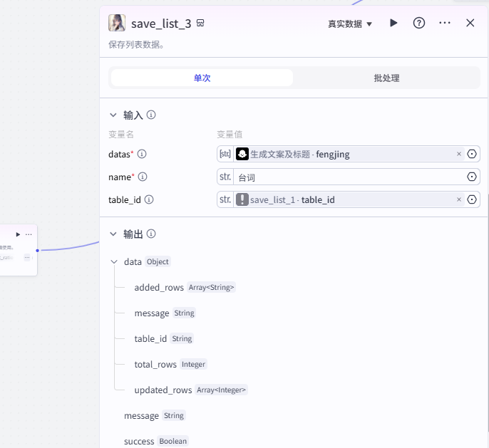Collapse the data Object tree node
The height and width of the screenshot is (448, 489).
click(114, 261)
